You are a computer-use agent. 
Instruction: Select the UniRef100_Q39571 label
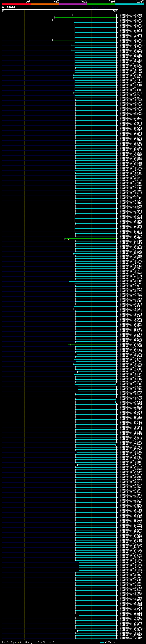(131, 259)
